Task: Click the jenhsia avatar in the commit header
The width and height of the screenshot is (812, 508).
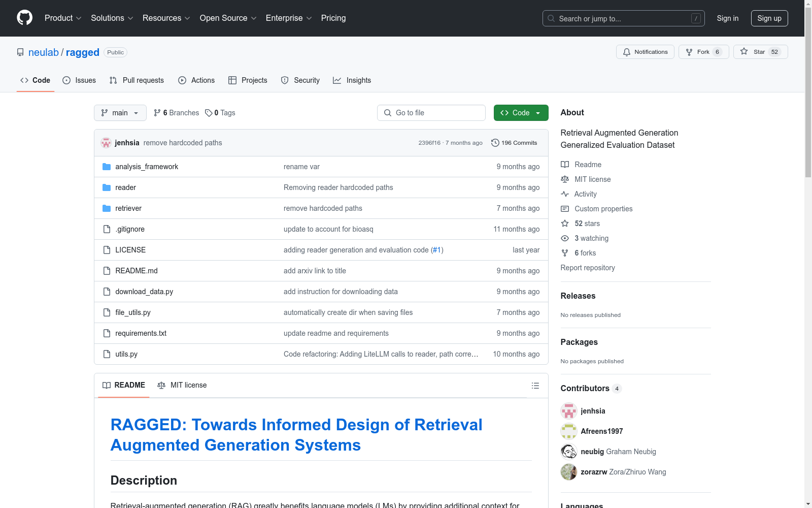Action: [106, 143]
